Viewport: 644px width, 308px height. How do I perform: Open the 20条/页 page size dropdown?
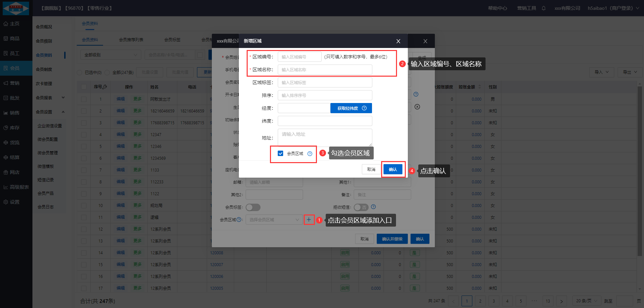[x=586, y=301]
